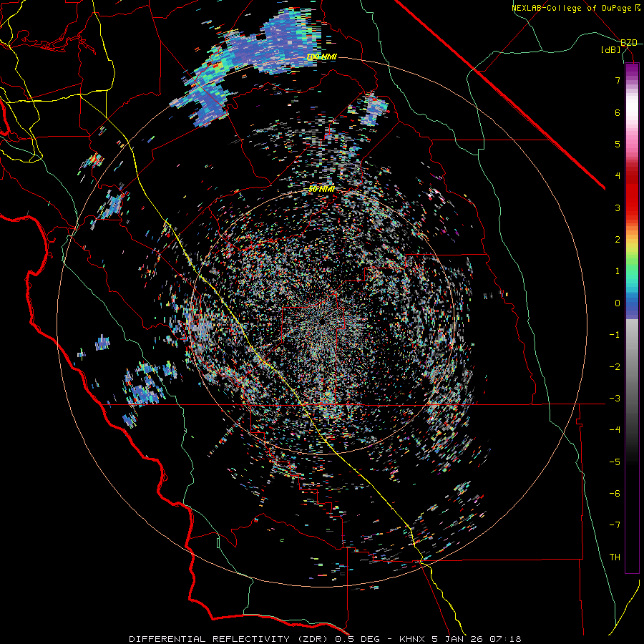Image resolution: width=644 pixels, height=644 pixels.
Task: Click the scale label reading -7
Action: tap(615, 525)
